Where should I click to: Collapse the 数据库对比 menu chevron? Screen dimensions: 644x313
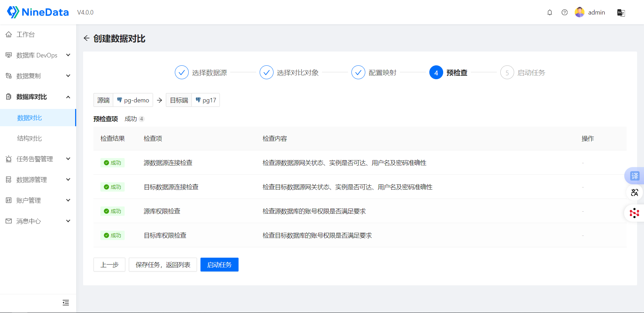pos(68,97)
